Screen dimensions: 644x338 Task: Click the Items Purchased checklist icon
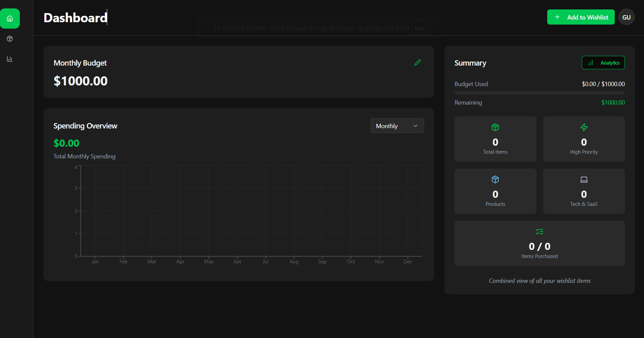coord(539,231)
